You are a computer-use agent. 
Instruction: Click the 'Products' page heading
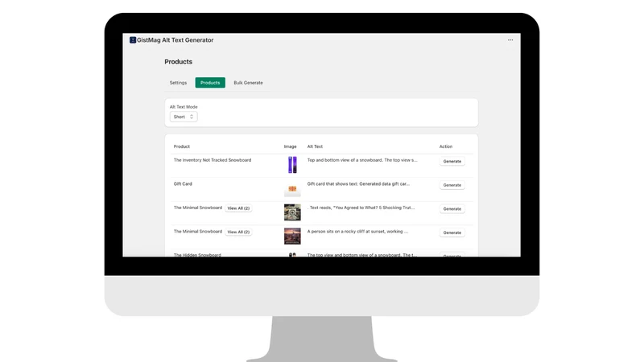click(x=178, y=62)
